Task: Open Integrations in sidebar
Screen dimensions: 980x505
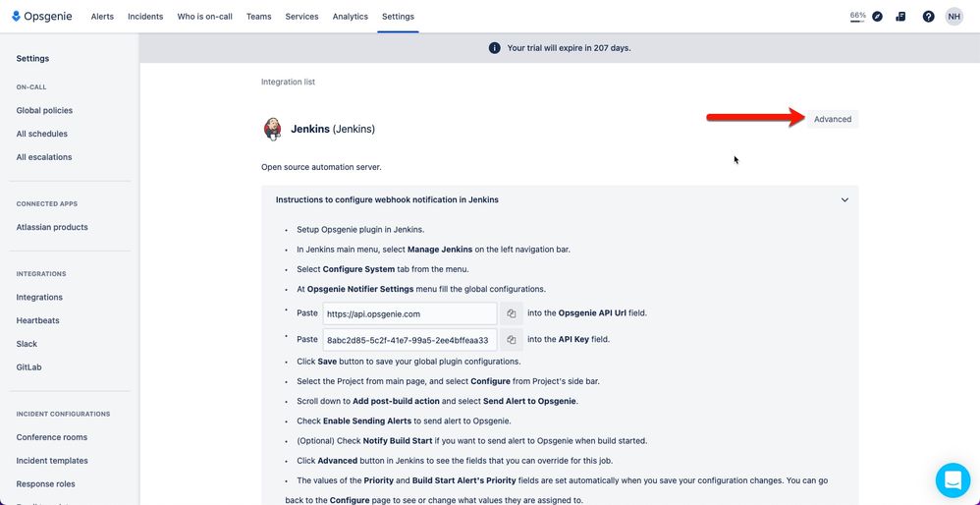Action: coord(39,298)
